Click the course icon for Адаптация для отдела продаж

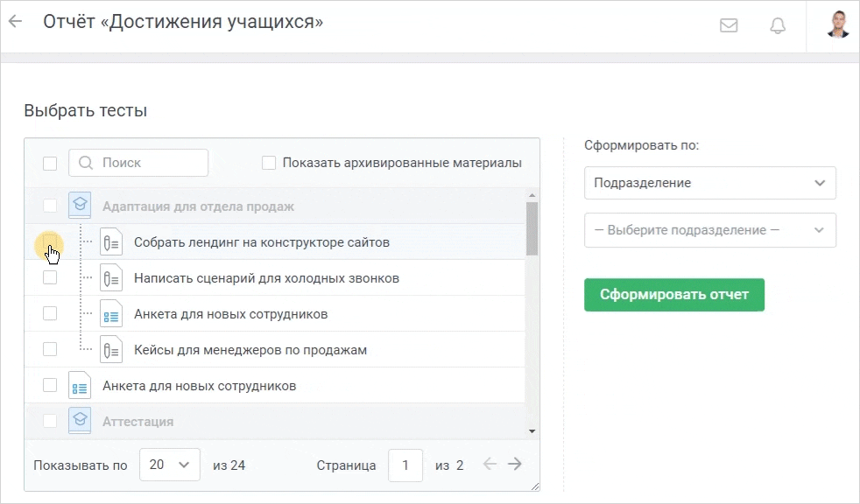[x=80, y=206]
